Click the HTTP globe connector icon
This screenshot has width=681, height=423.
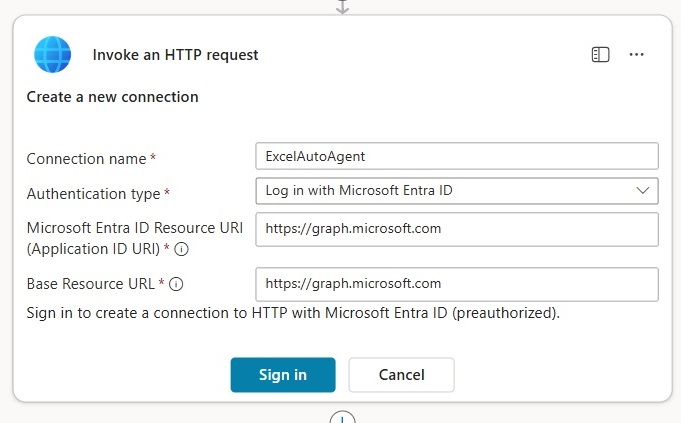point(52,54)
